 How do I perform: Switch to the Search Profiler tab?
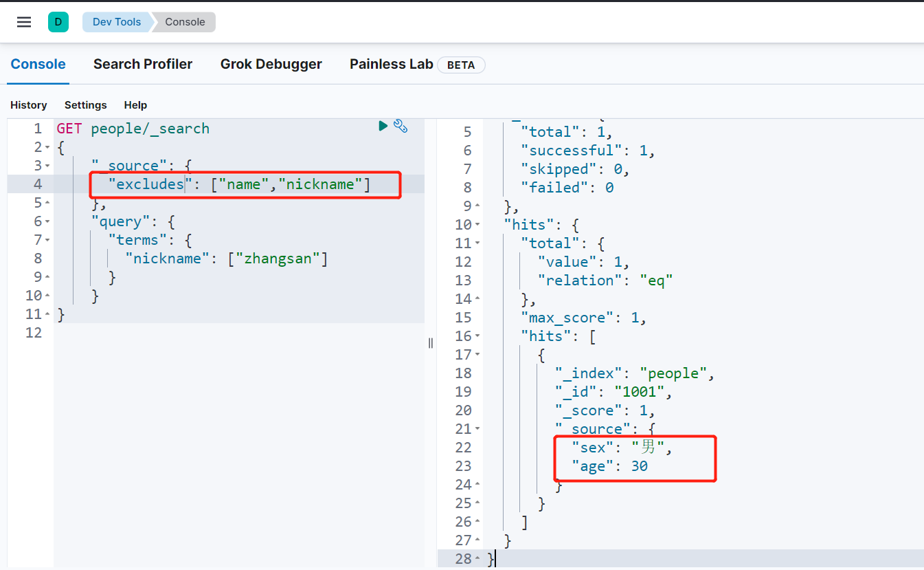[143, 64]
